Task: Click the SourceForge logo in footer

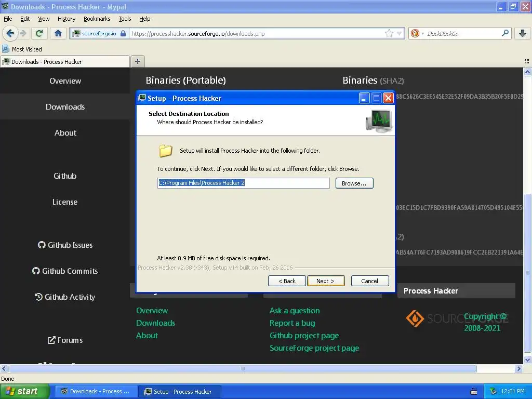Action: click(x=457, y=318)
